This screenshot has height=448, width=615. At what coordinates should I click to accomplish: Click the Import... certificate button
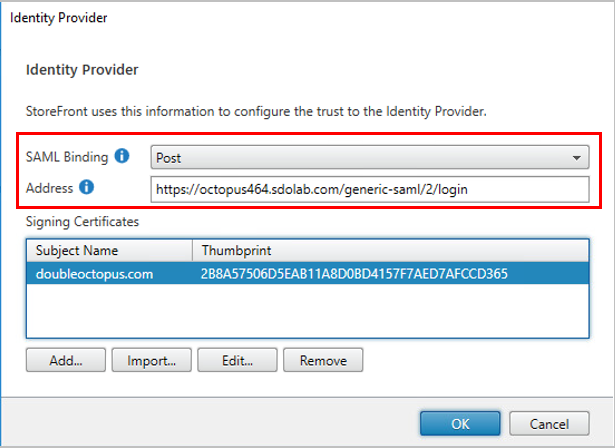tap(151, 360)
